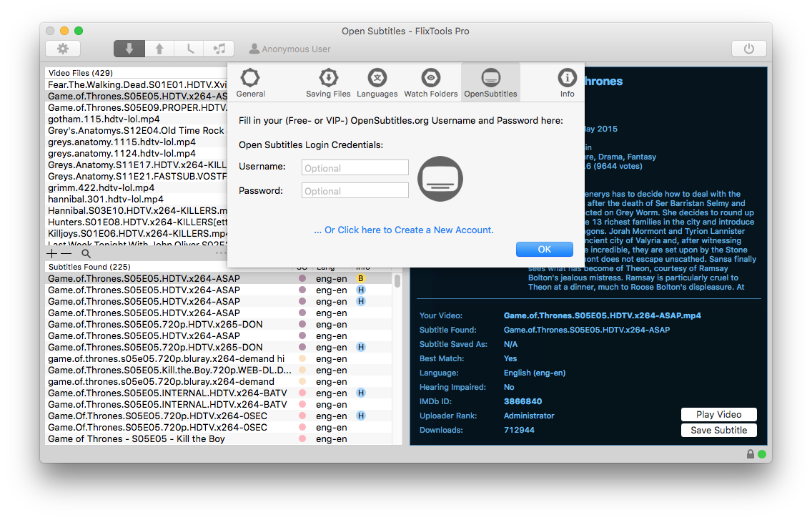Click the green connection status dot
The image size is (812, 520).
(x=762, y=454)
